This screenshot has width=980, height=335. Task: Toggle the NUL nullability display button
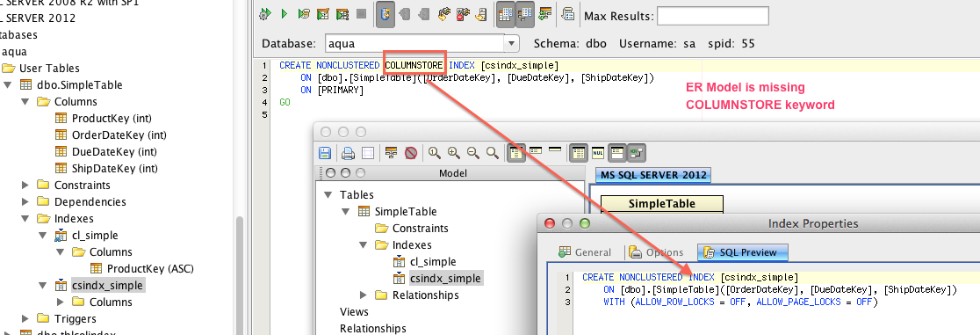pyautogui.click(x=597, y=152)
